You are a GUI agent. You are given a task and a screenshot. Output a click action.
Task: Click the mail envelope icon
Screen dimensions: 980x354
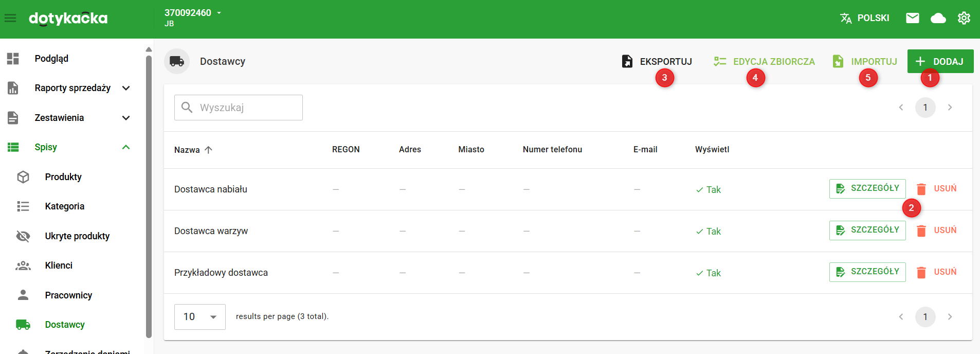(912, 19)
